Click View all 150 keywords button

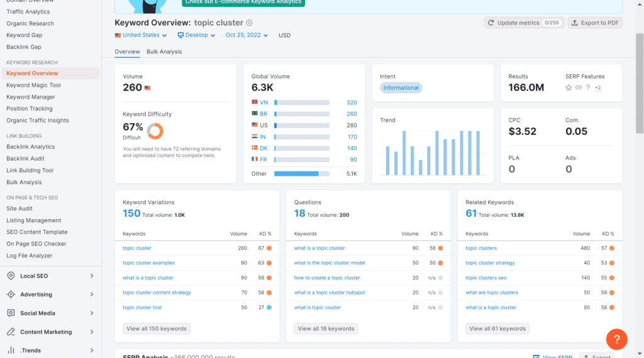157,328
